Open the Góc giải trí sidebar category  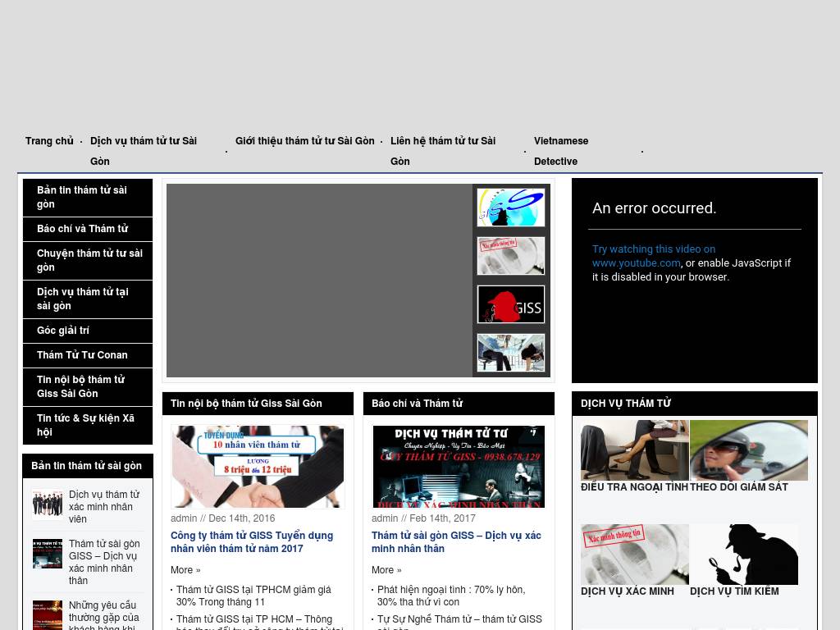coord(63,331)
